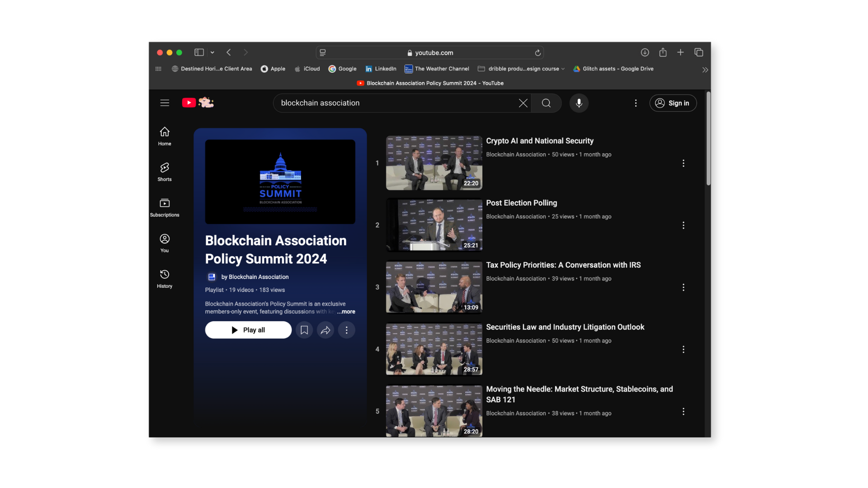Show tab overview in Safari
This screenshot has height=488, width=868.
(x=699, y=52)
